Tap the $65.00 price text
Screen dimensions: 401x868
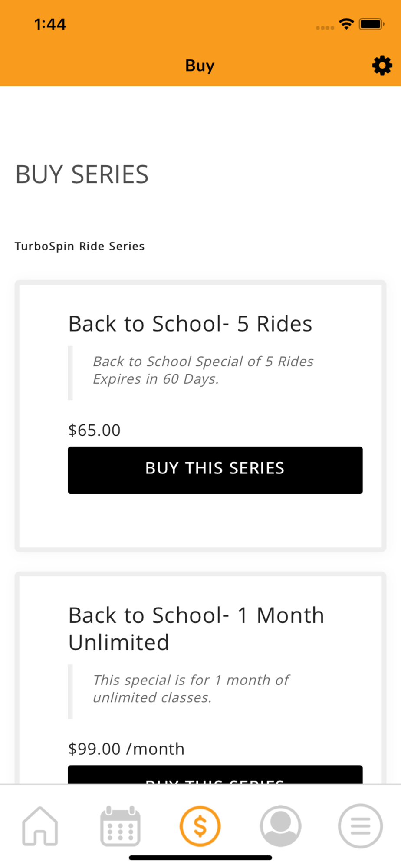click(94, 430)
